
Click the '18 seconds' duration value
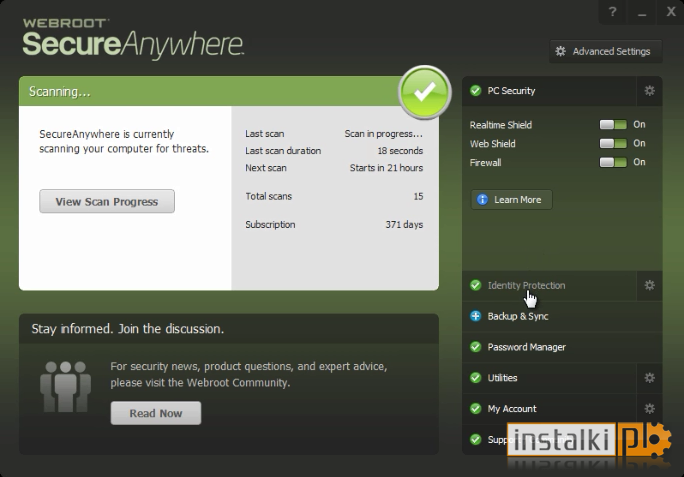point(400,151)
